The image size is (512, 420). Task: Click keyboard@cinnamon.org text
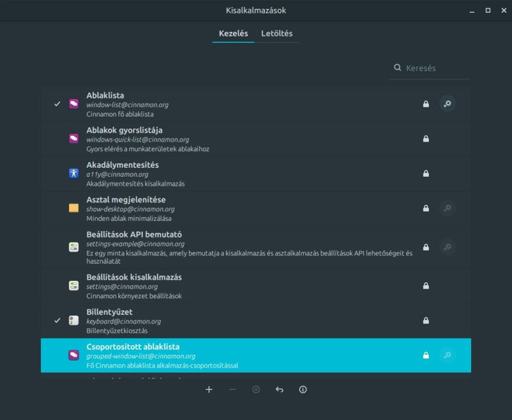coord(124,321)
